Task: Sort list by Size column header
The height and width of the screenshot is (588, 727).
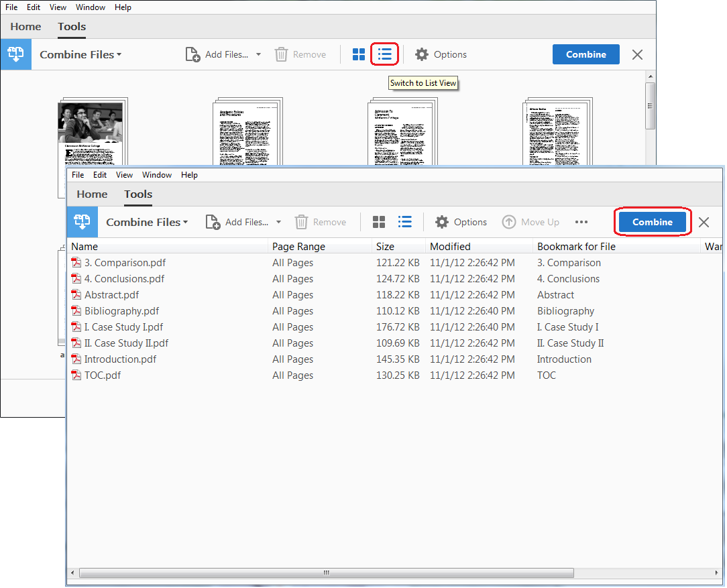Action: click(x=399, y=247)
